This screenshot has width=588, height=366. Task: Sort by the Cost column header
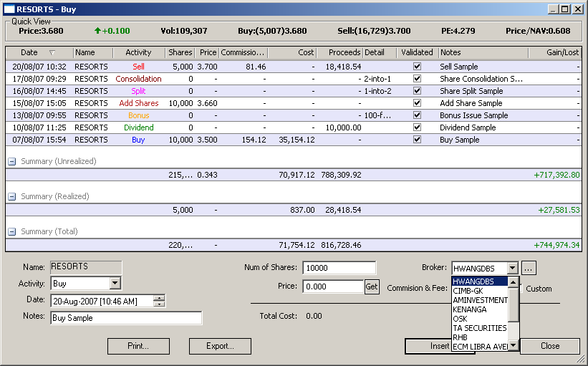pos(292,52)
